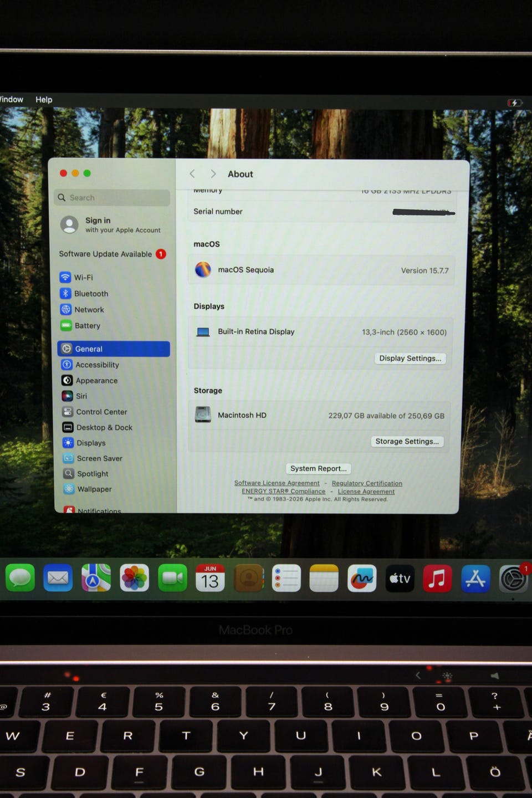The image size is (532, 798).
Task: Launch Mail from the Dock
Action: [x=58, y=578]
